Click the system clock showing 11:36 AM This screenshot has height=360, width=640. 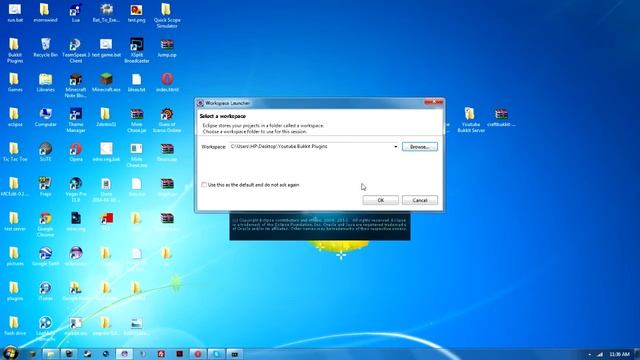pyautogui.click(x=619, y=354)
